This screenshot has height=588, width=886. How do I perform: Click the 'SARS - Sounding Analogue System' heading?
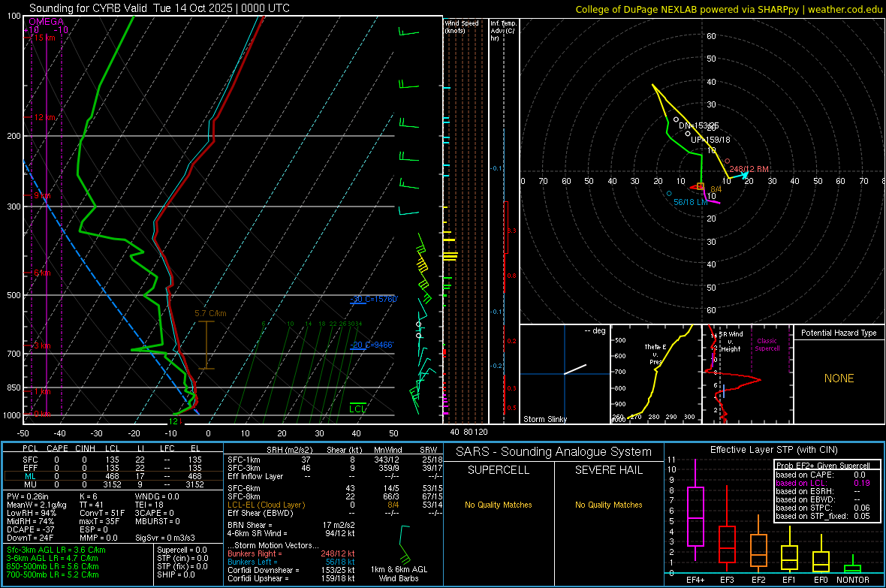coord(553,452)
